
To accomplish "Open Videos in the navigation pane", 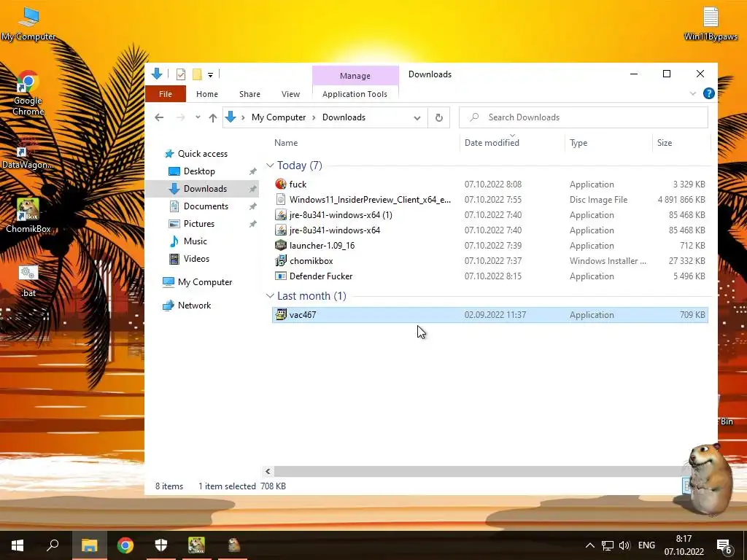I will pyautogui.click(x=196, y=259).
